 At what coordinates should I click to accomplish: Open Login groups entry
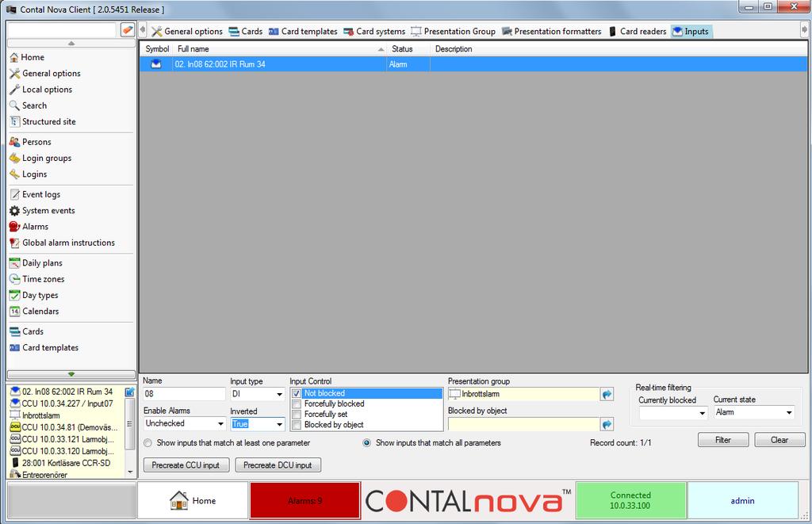(x=40, y=158)
